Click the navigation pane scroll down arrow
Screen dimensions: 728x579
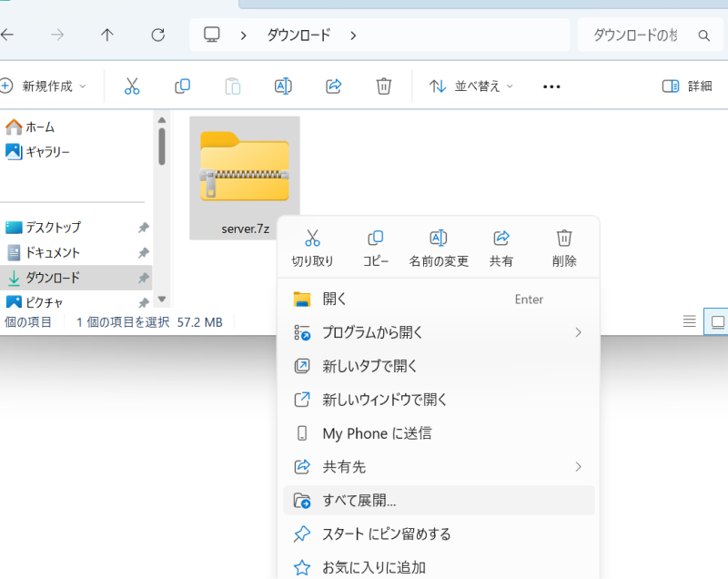pyautogui.click(x=162, y=299)
